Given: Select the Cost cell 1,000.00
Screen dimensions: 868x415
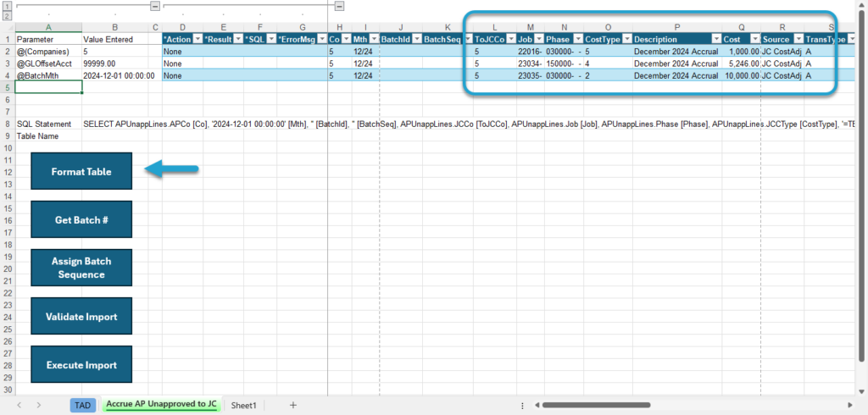Looking at the screenshot, I should click(x=741, y=51).
